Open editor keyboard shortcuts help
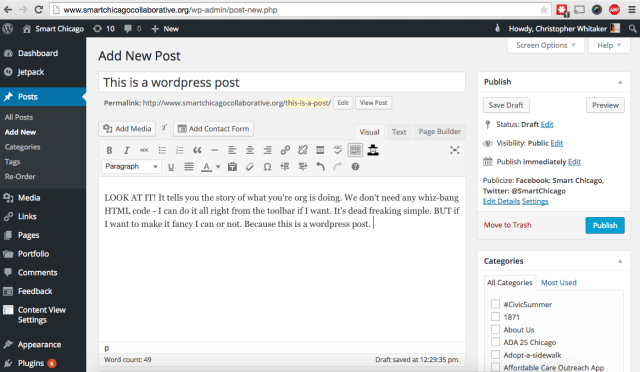This screenshot has width=640, height=372. [355, 167]
